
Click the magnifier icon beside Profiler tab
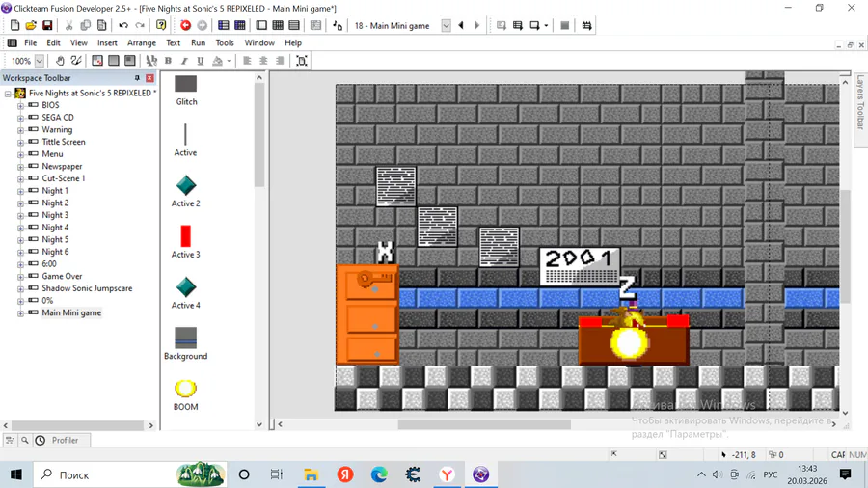(25, 441)
